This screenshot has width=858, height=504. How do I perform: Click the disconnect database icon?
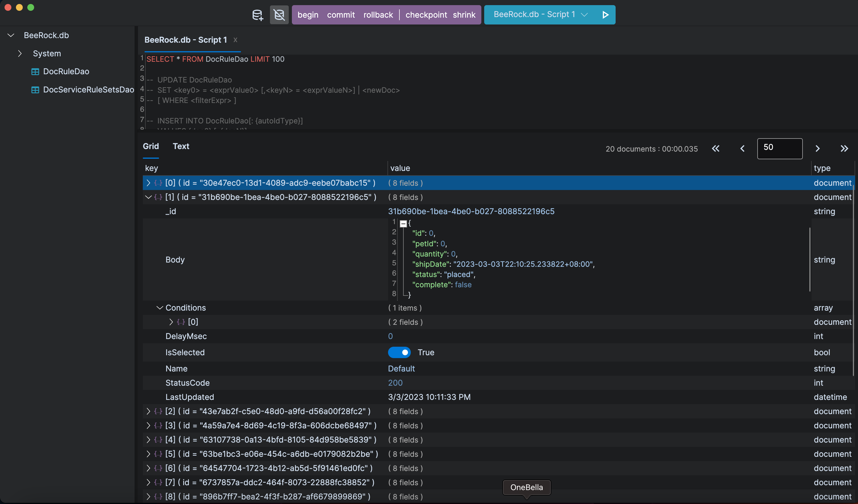[279, 15]
